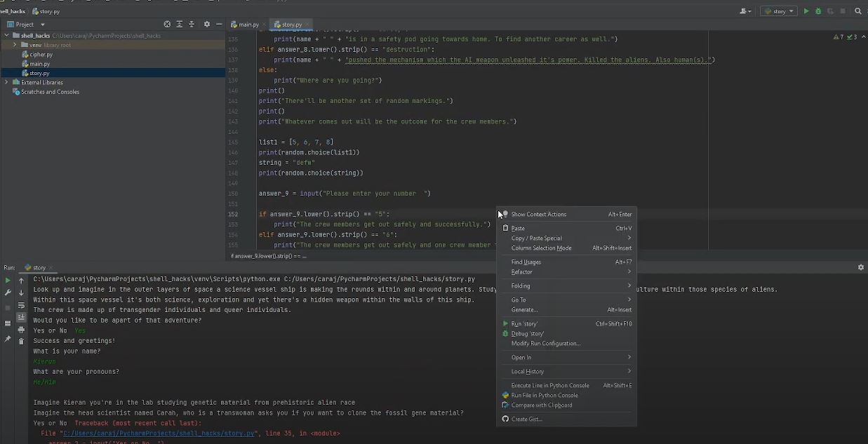
Task: Open 'Open In' submenu in context menu
Action: pyautogui.click(x=567, y=357)
